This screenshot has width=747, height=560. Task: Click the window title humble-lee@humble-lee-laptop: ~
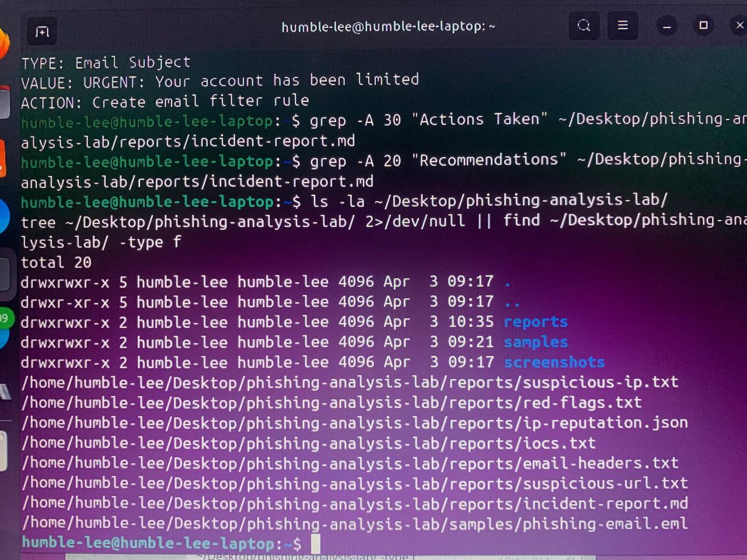point(388,26)
